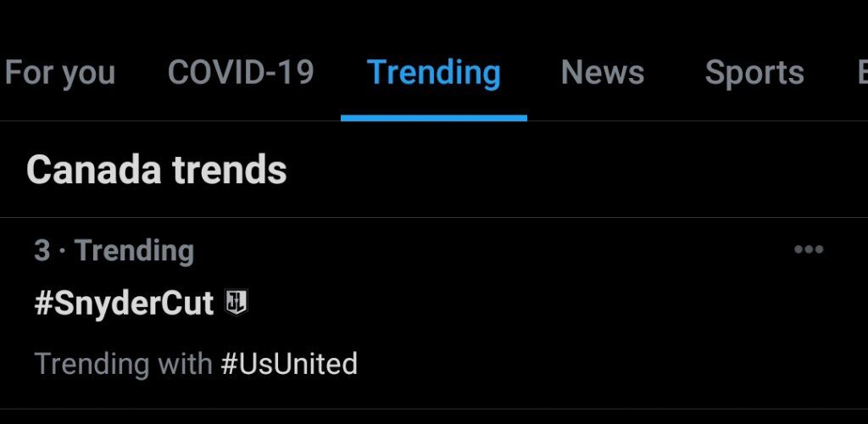The height and width of the screenshot is (424, 868).
Task: Click blank space right of Canada trends heading
Action: (x=576, y=170)
